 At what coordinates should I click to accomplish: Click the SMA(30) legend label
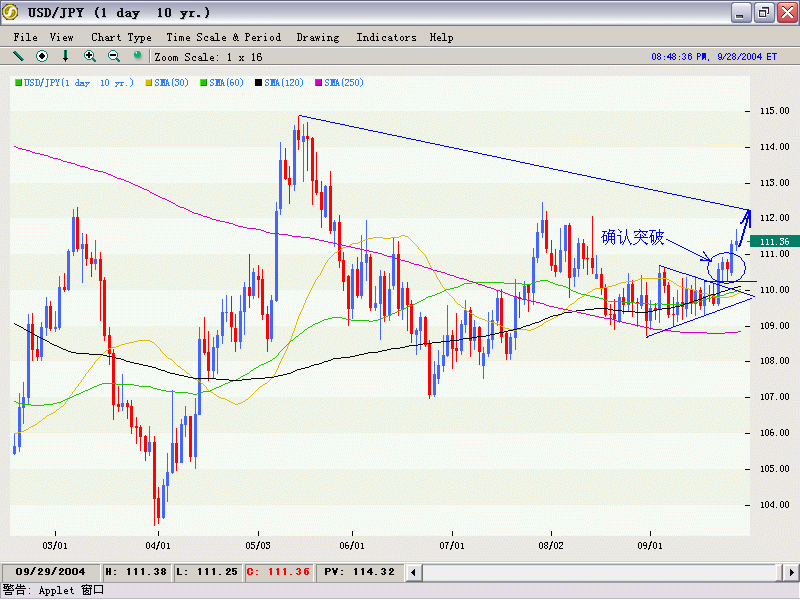coord(173,82)
